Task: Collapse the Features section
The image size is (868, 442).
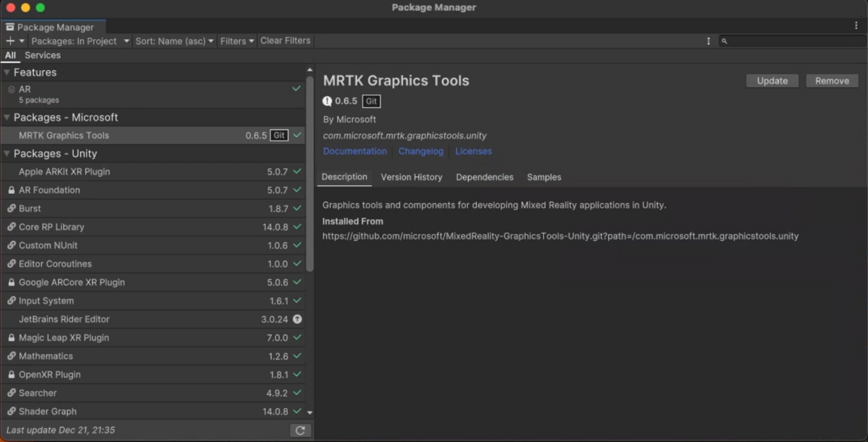Action: point(7,72)
